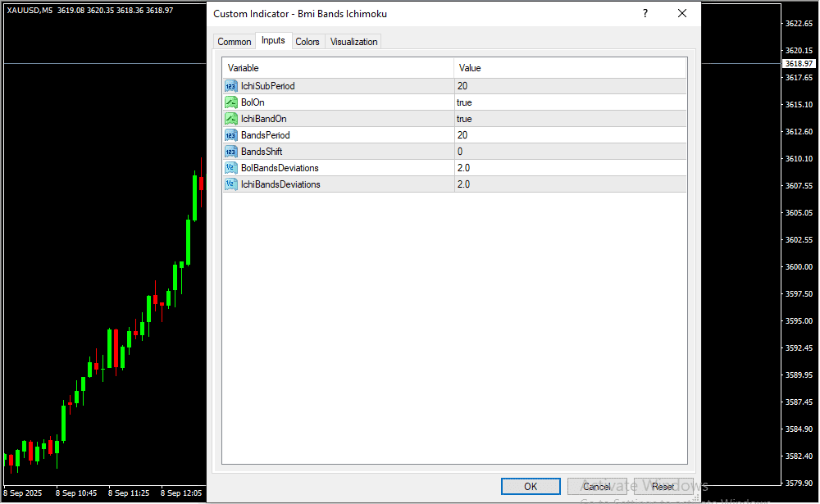Click the BolOn boolean type icon

pos(230,102)
